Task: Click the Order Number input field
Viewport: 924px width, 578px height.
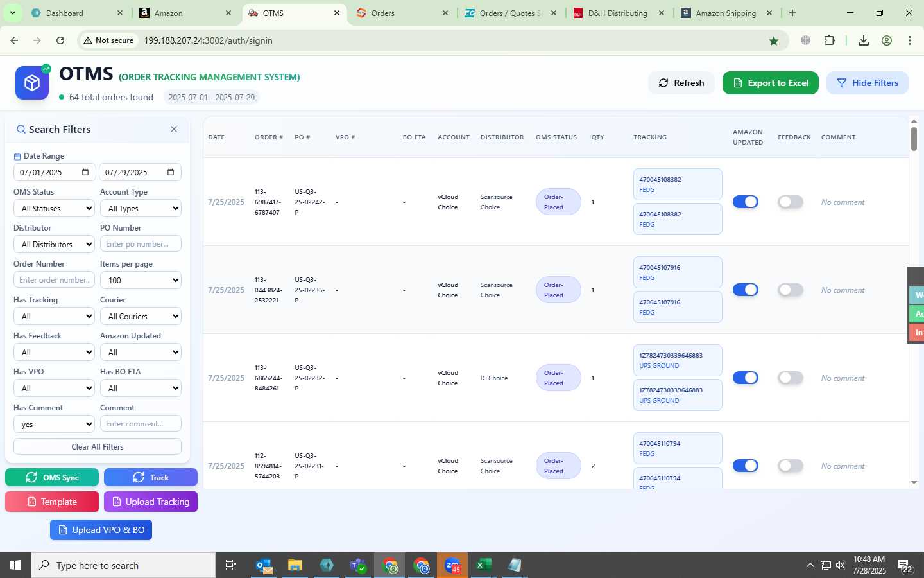Action: click(55, 280)
